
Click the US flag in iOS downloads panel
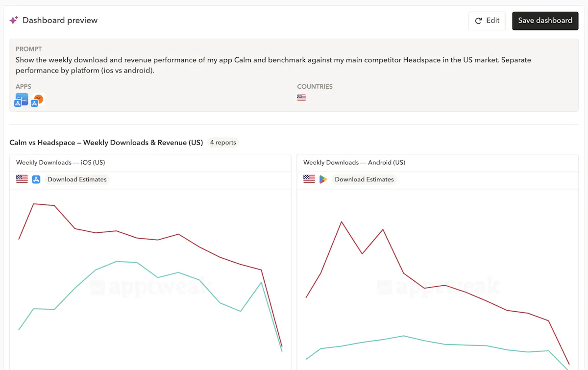[22, 179]
